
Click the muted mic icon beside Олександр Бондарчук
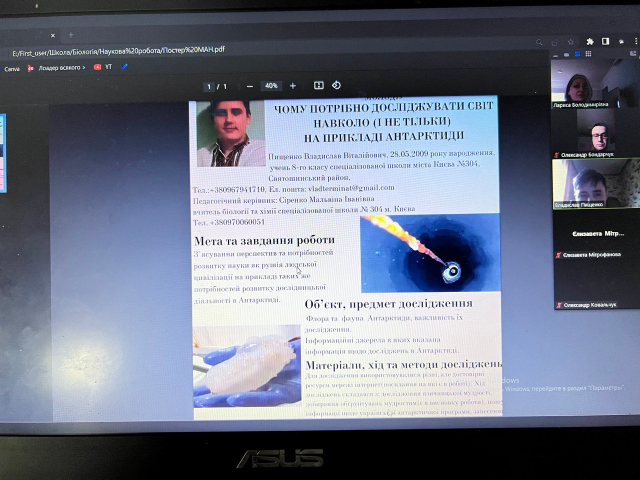(x=556, y=155)
